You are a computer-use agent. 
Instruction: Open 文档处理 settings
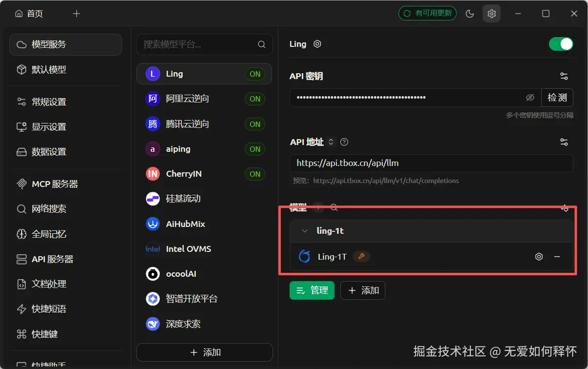tap(66, 284)
